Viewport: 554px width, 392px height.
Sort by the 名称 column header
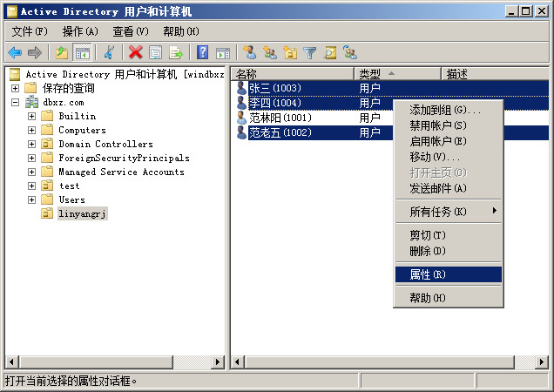coord(293,74)
